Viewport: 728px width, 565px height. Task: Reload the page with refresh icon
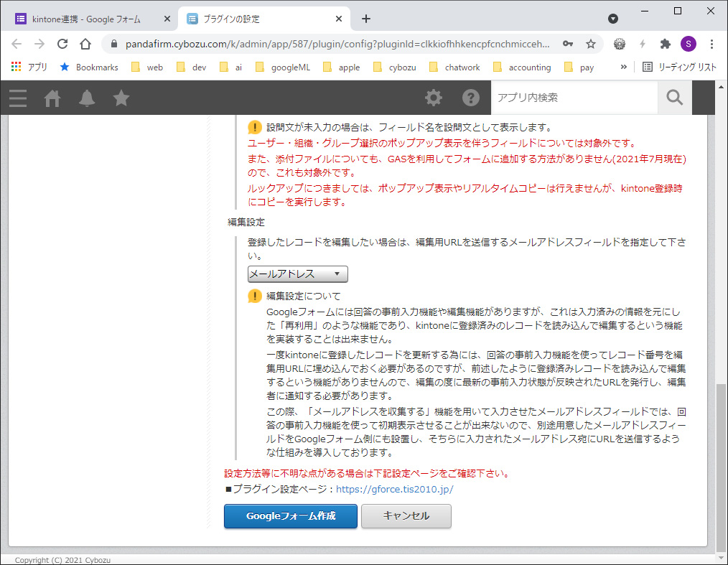point(62,44)
